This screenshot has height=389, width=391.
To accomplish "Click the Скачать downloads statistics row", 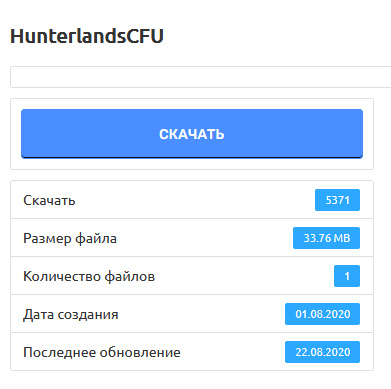I will click(x=192, y=200).
